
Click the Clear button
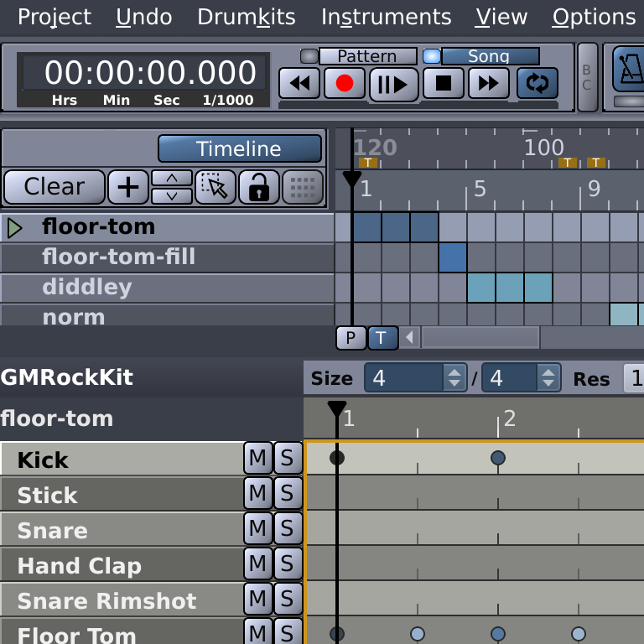point(55,187)
